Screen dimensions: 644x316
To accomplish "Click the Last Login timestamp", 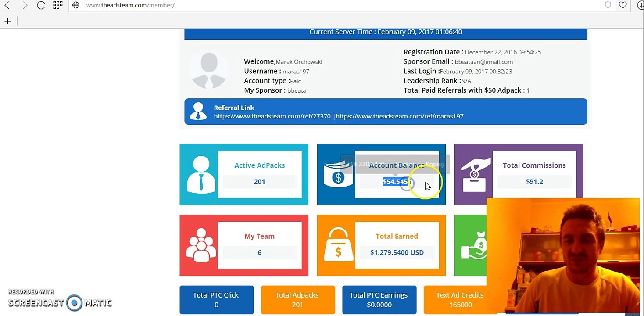I will 476,72.
